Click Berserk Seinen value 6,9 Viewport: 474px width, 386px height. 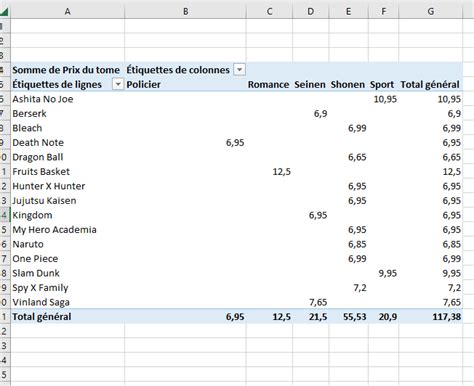320,114
